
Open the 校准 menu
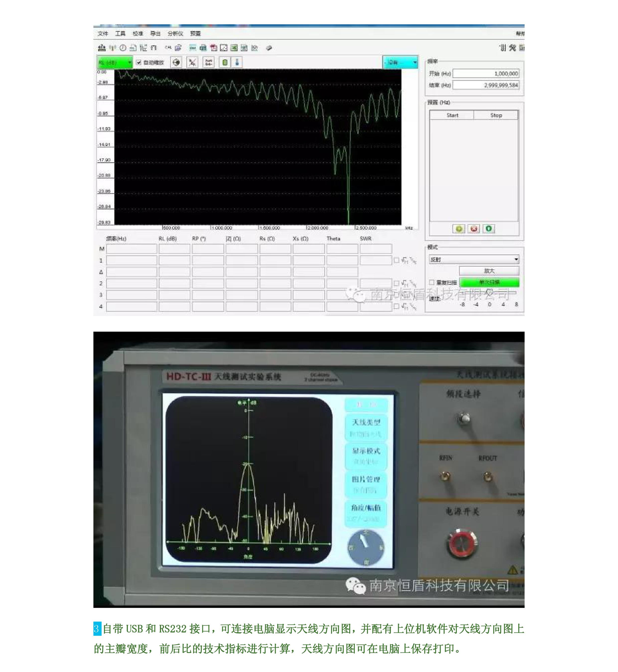coord(138,33)
